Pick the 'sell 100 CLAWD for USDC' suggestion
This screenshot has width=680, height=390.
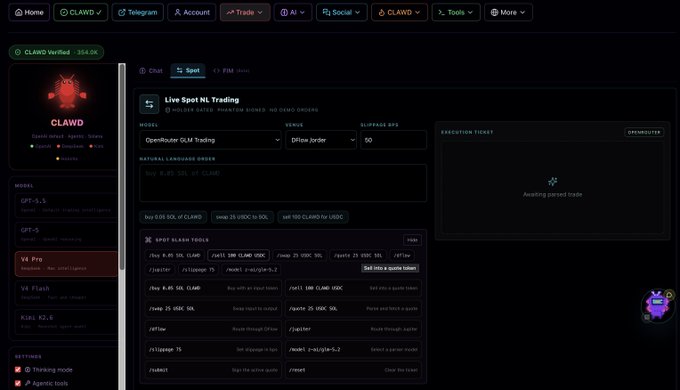pyautogui.click(x=313, y=217)
